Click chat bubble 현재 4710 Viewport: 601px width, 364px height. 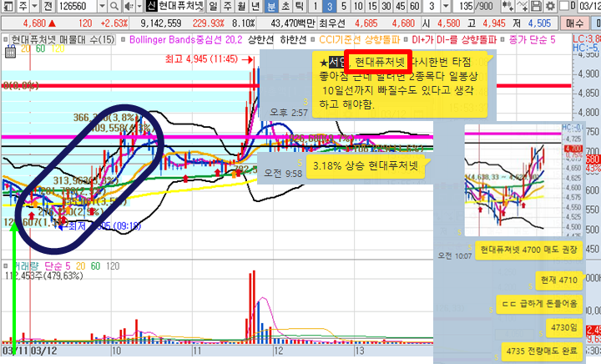coord(558,280)
